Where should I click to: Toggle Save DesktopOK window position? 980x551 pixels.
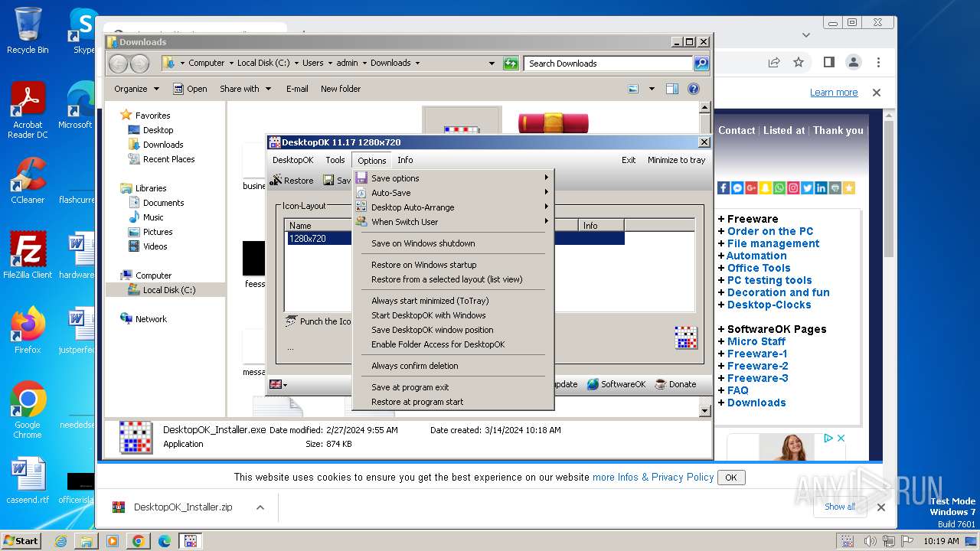pyautogui.click(x=452, y=330)
